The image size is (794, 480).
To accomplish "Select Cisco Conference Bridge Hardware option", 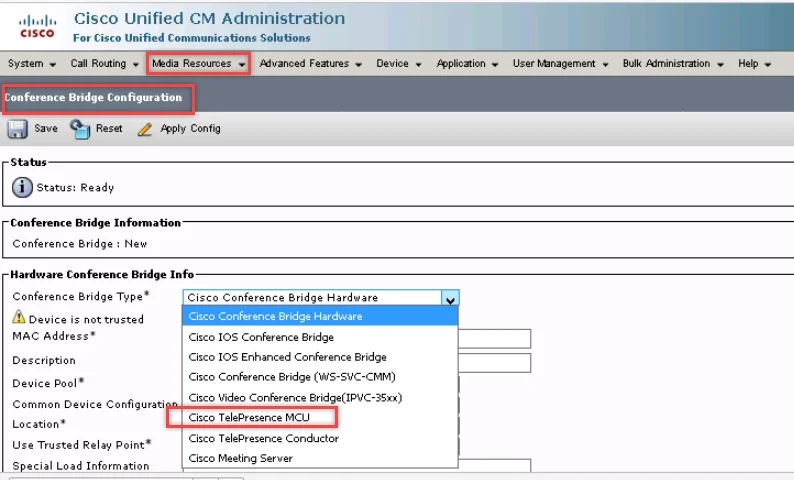I will (x=320, y=316).
